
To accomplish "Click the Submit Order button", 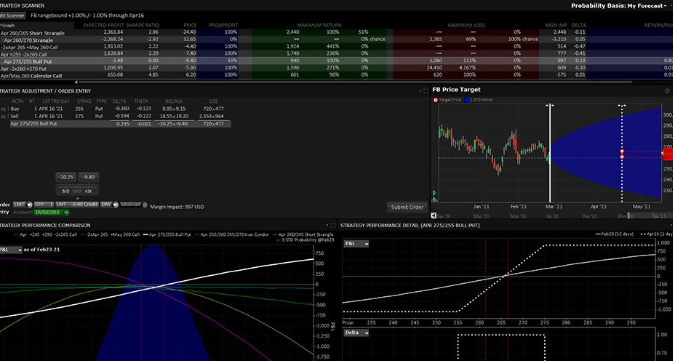I will (x=407, y=207).
